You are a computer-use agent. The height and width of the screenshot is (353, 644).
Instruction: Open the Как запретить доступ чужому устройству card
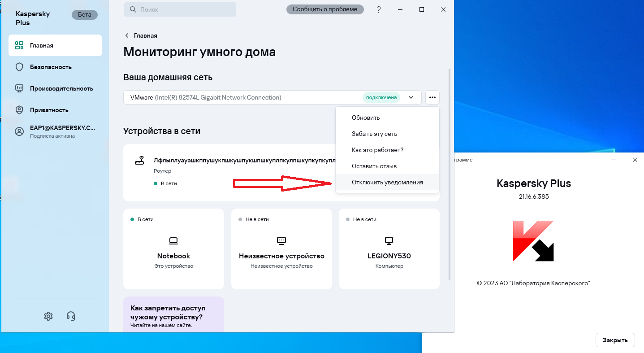point(173,314)
